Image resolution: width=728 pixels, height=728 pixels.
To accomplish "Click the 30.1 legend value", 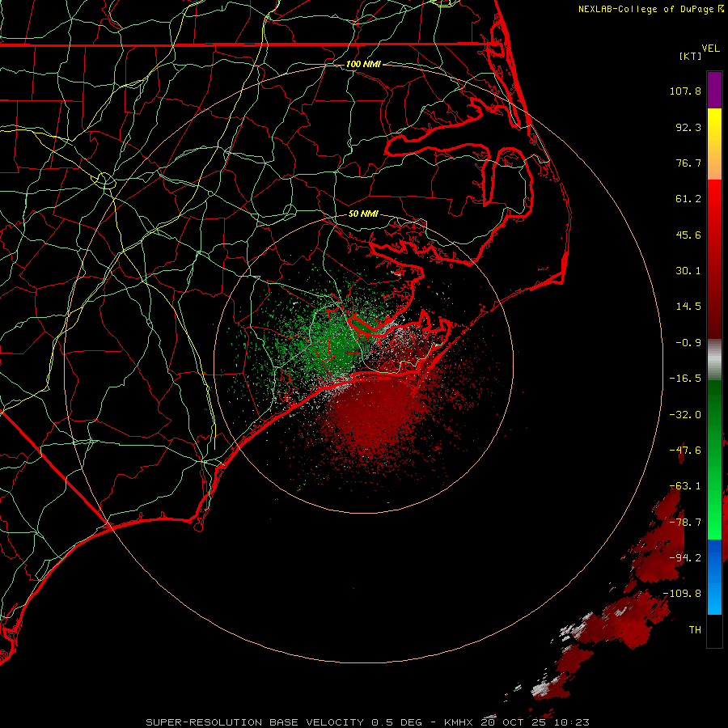I will 688,271.
